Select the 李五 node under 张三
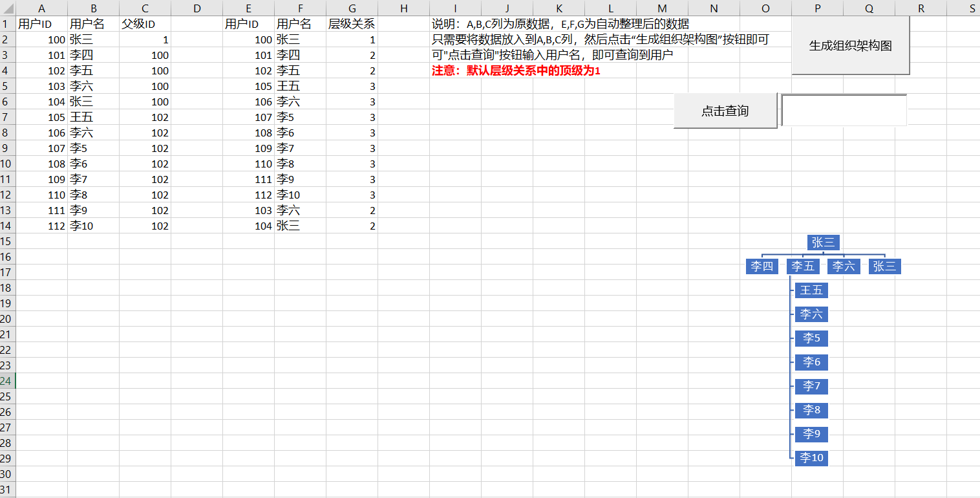Viewport: 980px width, 498px height. point(802,266)
